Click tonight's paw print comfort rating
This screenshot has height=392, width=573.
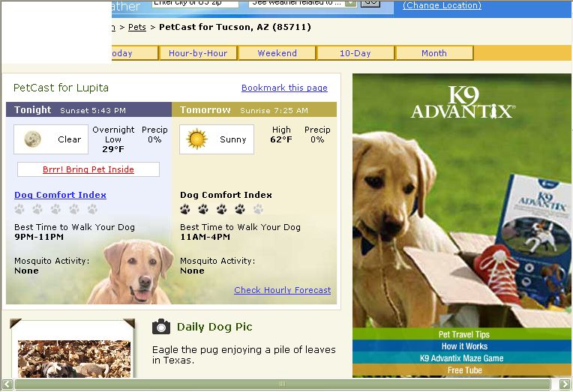(x=56, y=209)
